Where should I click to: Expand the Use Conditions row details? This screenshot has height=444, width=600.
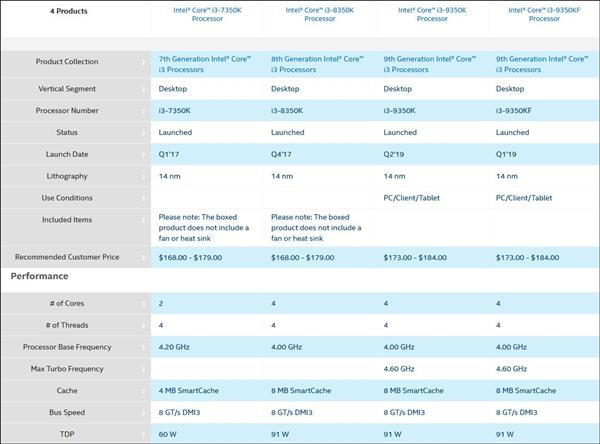tap(143, 198)
